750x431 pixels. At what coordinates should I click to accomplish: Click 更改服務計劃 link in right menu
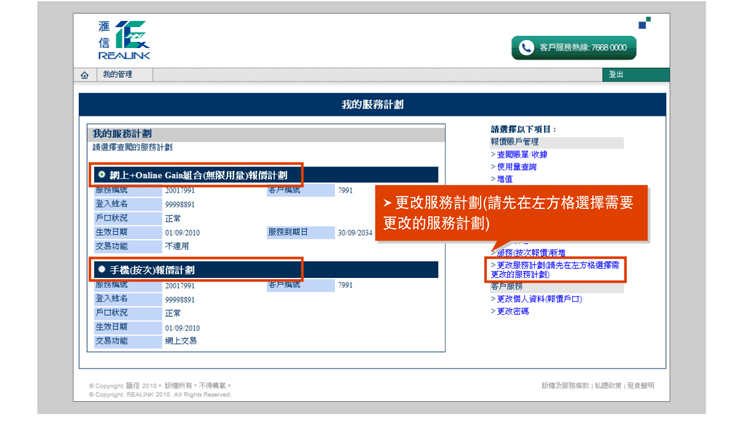[554, 269]
